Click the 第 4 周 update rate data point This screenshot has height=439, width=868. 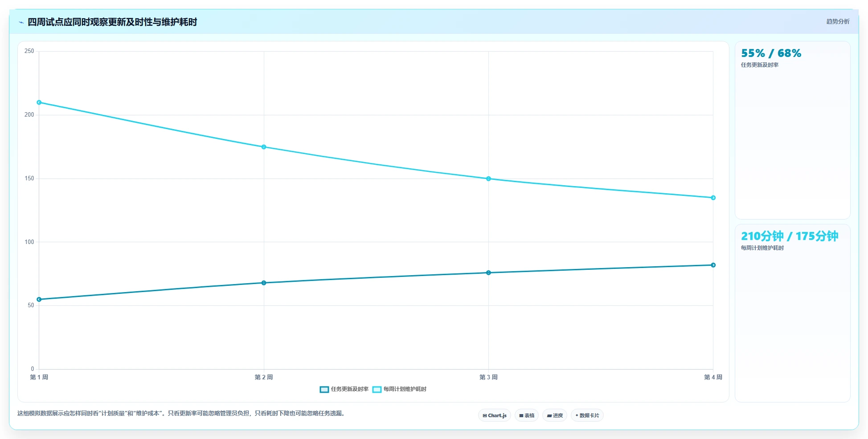[x=713, y=265]
